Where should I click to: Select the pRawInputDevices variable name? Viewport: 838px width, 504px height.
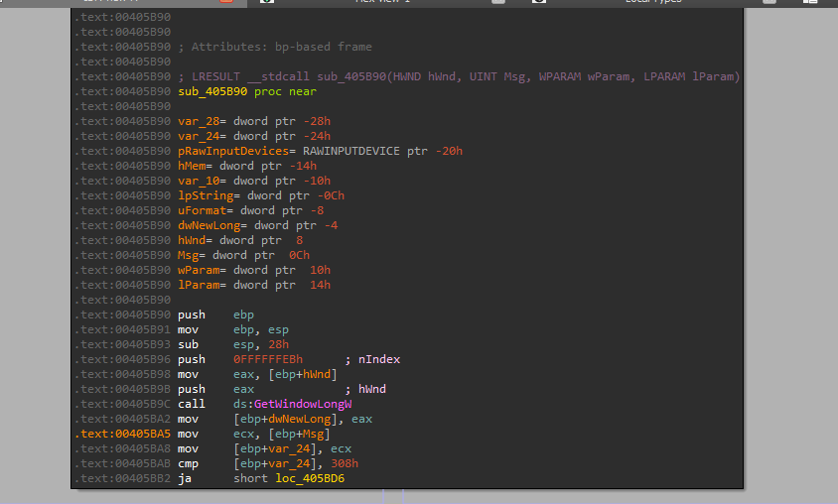[x=233, y=152]
